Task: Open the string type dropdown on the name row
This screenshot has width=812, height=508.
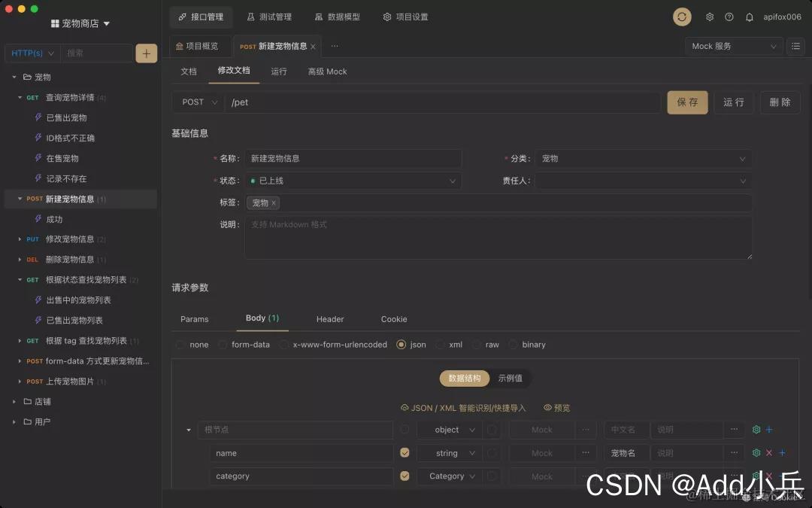Action: point(449,452)
